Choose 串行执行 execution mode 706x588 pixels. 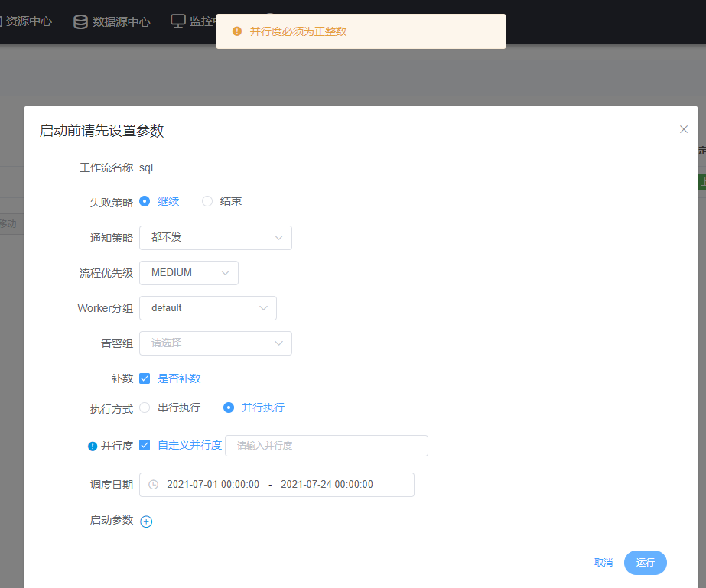click(x=145, y=408)
